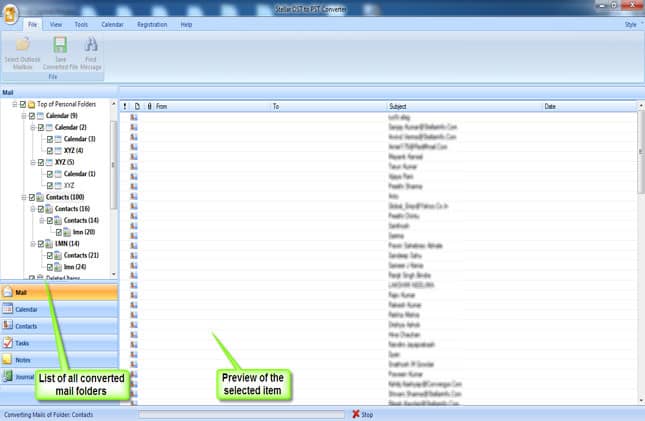This screenshot has width=645, height=421.
Task: Open the View ribbon tab
Action: pyautogui.click(x=56, y=25)
